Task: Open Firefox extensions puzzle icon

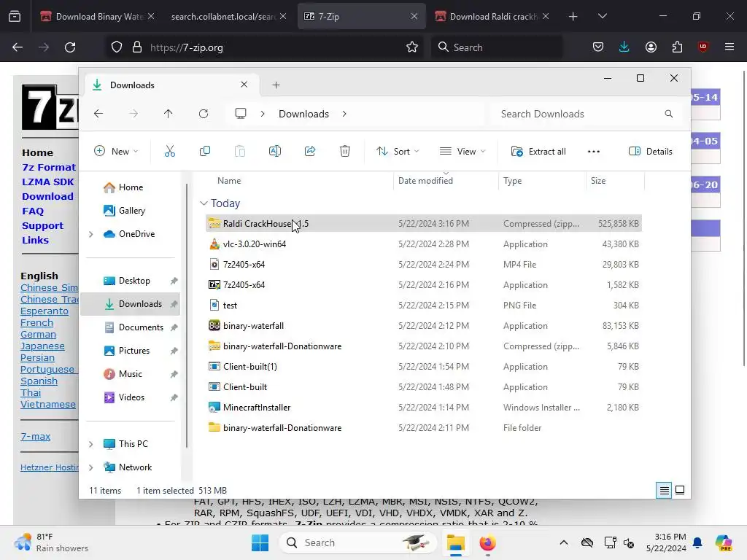Action: point(677,47)
